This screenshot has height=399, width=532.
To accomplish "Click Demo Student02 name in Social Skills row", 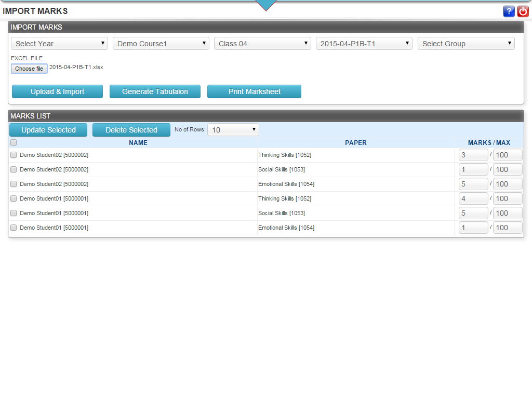I will tap(54, 170).
